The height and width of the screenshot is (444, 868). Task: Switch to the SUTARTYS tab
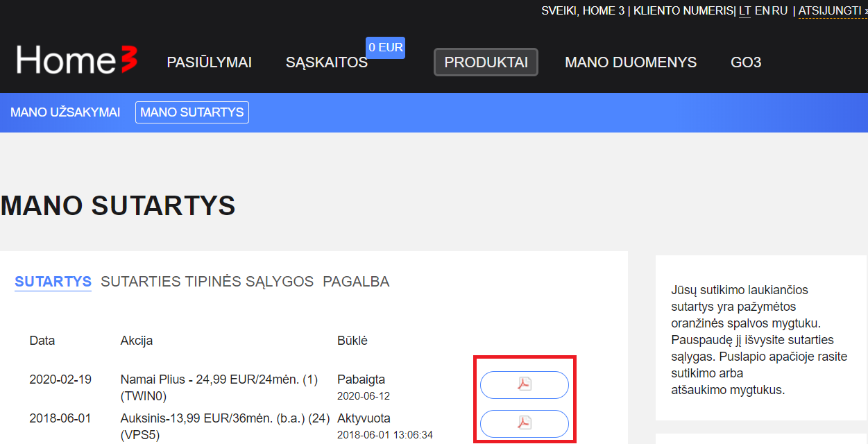pyautogui.click(x=53, y=282)
